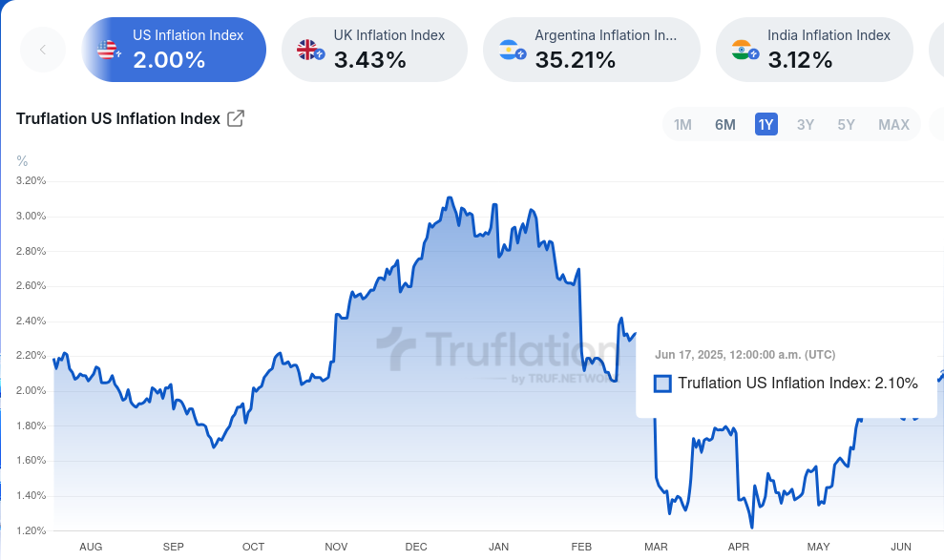Click the left carousel arrow button
The image size is (944, 560).
tap(43, 50)
